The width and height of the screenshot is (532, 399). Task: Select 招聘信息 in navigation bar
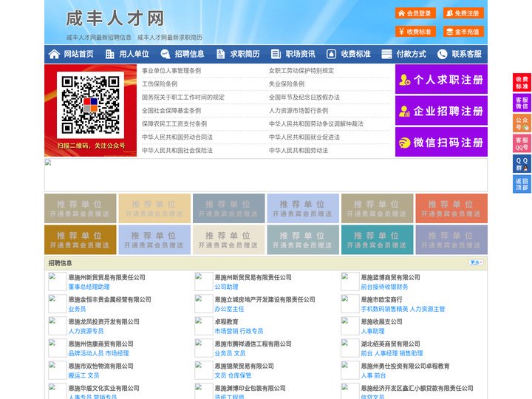[x=189, y=54]
